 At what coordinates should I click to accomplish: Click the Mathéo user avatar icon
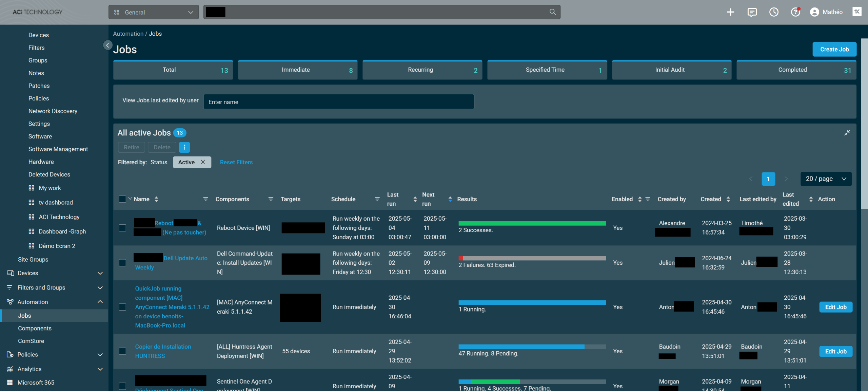tap(814, 12)
